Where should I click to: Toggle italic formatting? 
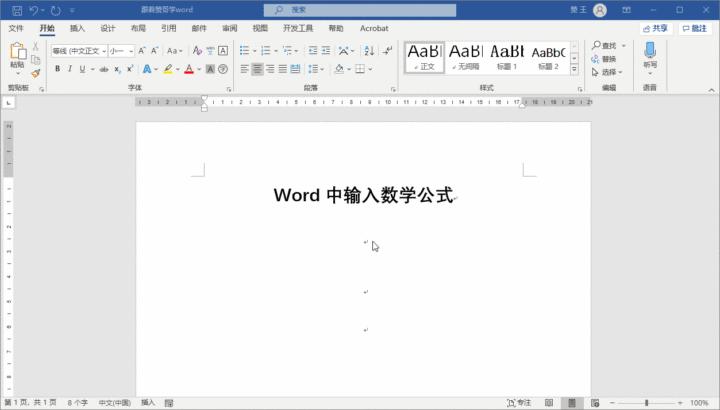tap(70, 69)
